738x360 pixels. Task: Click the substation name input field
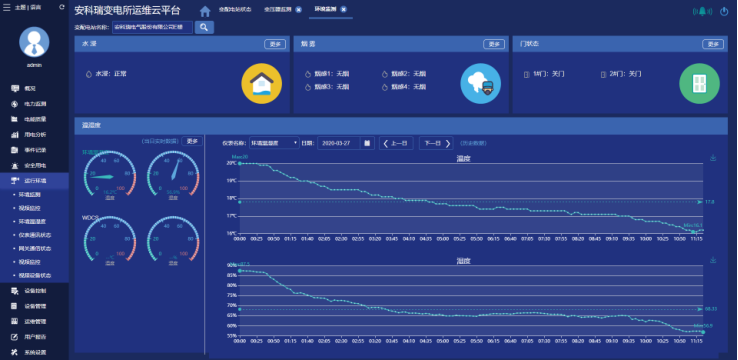coord(152,27)
